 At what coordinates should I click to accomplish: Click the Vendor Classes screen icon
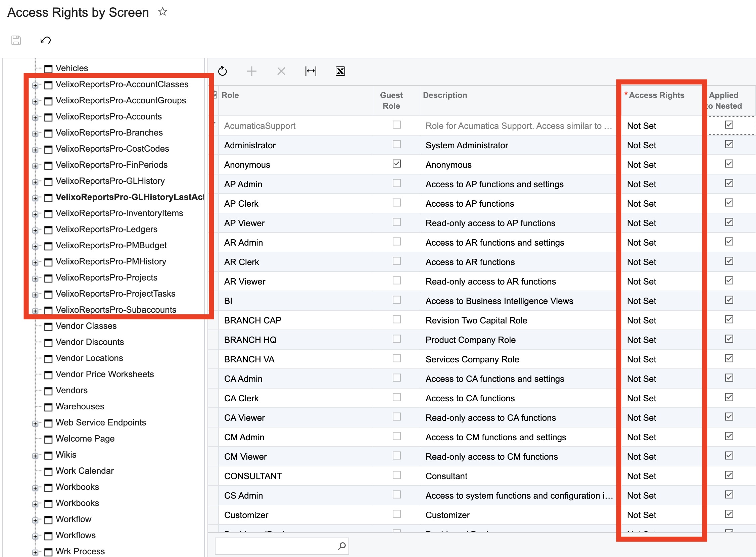pos(49,326)
